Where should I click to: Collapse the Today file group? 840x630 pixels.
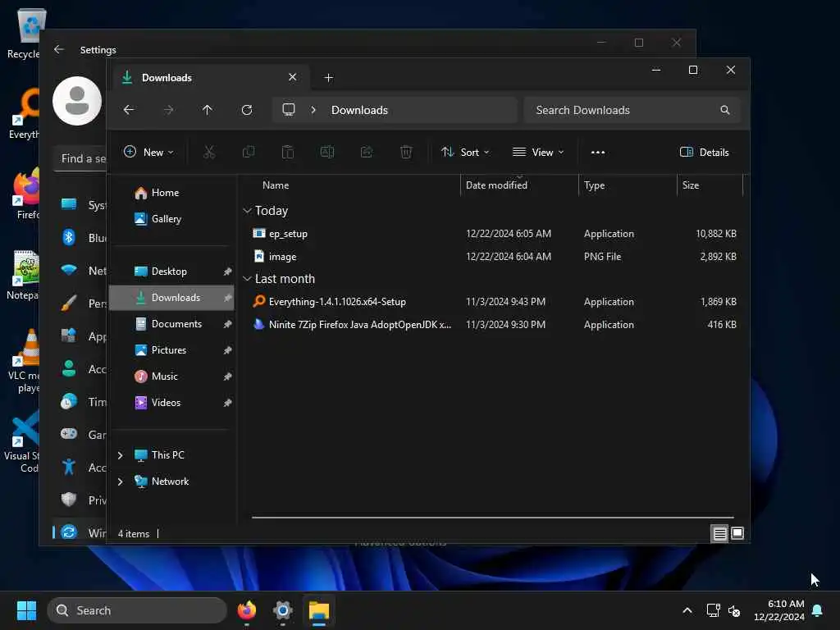point(247,211)
